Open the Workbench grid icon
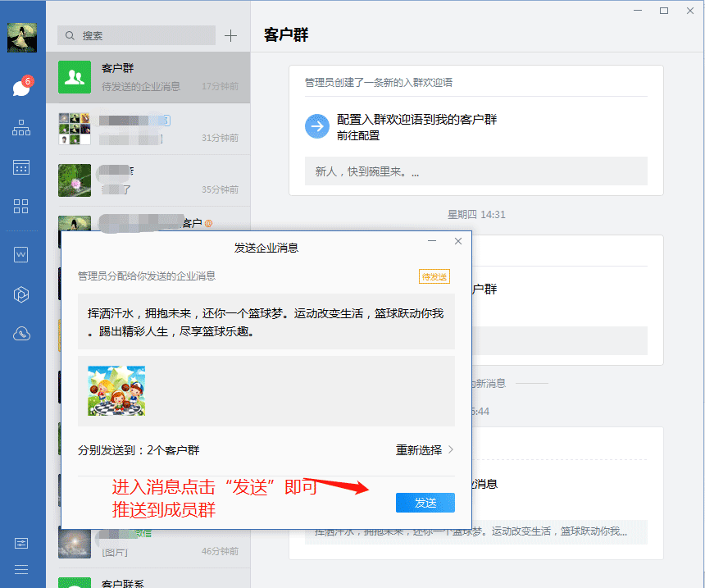This screenshot has height=588, width=705. tap(21, 206)
